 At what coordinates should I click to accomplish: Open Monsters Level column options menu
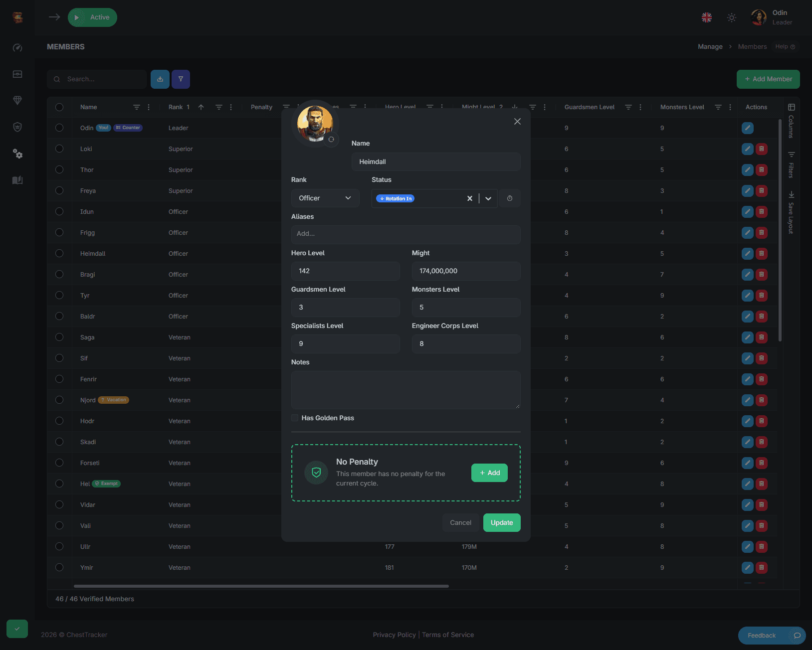coord(730,107)
